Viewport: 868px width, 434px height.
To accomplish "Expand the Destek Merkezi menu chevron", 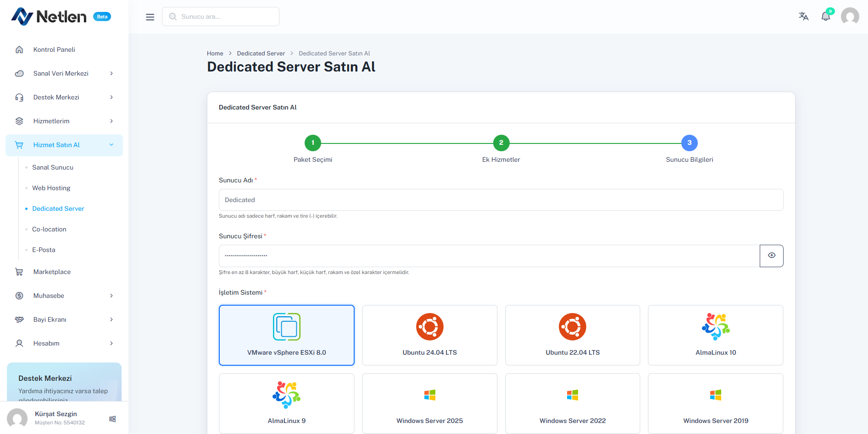I will [111, 97].
